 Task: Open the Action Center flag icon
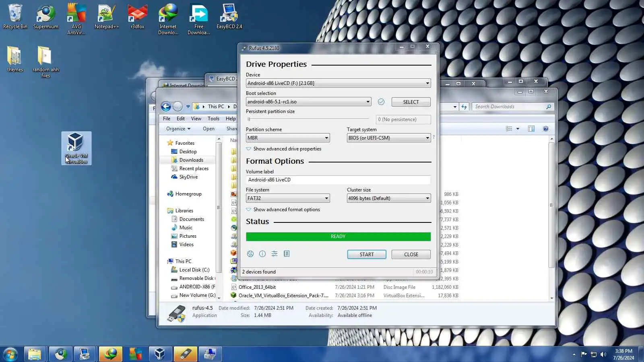[x=584, y=354]
